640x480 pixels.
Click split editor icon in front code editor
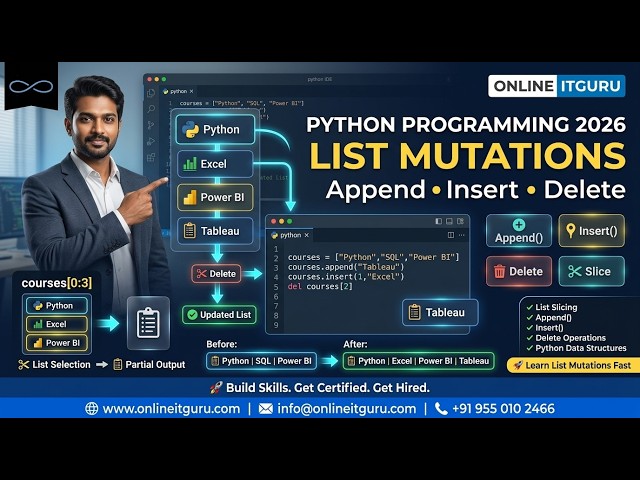pyautogui.click(x=451, y=235)
